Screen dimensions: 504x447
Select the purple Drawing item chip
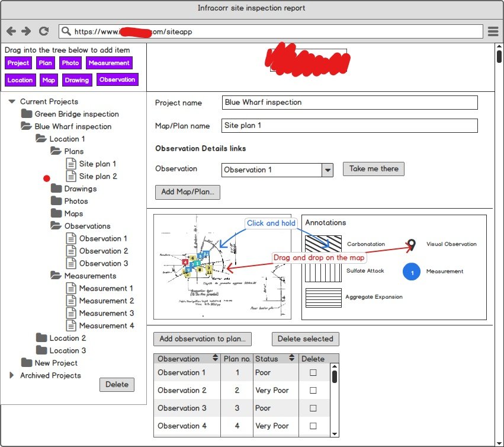coord(77,80)
